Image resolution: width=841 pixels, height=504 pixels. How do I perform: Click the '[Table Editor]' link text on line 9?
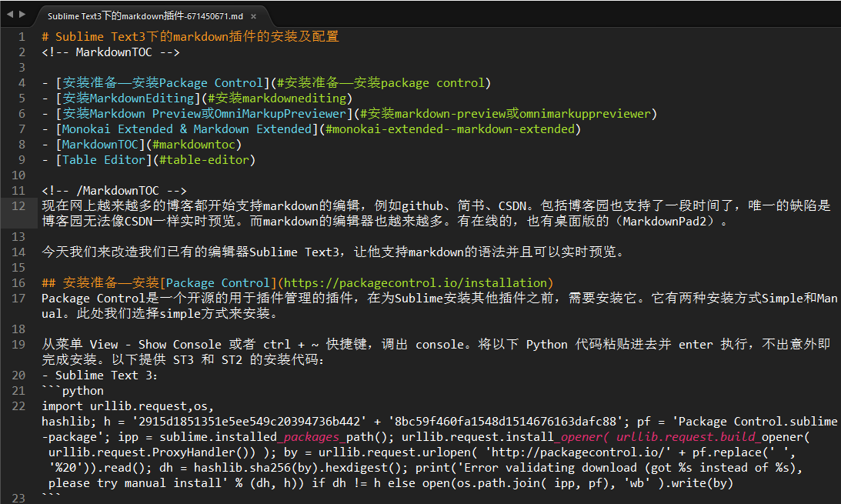[x=104, y=160]
